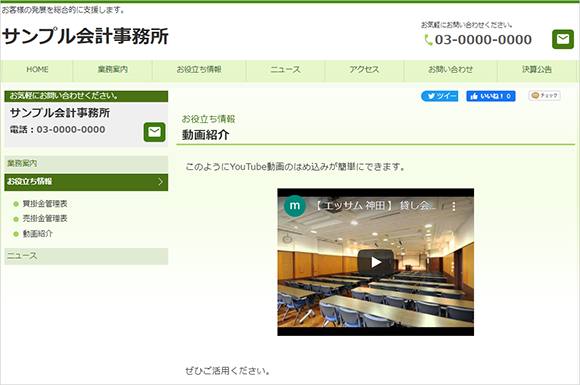
Task: Click the sidebar サンプル会計事務所 name
Action: [x=60, y=113]
